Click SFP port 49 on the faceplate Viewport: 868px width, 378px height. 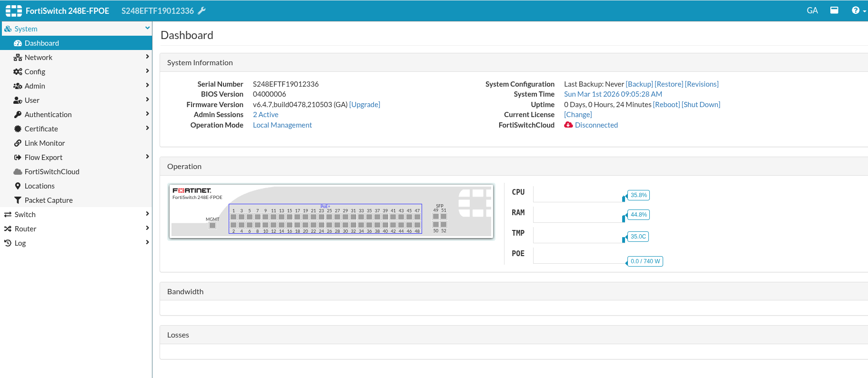coord(435,216)
